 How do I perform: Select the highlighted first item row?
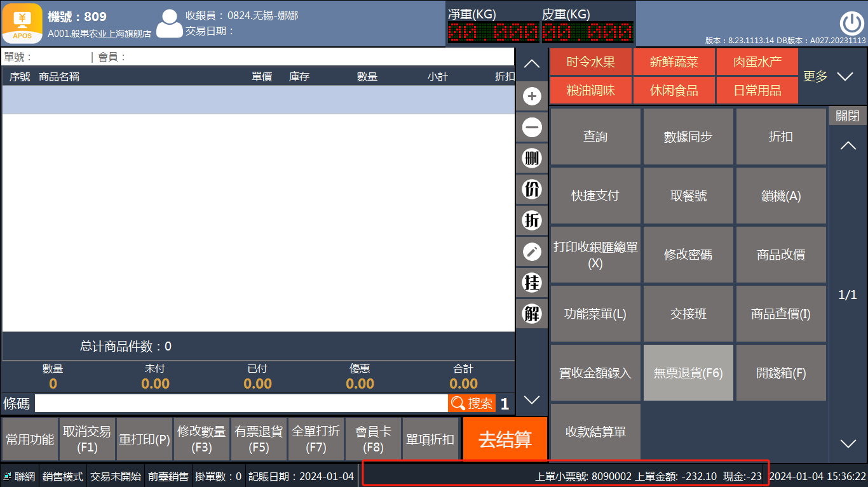[x=258, y=100]
